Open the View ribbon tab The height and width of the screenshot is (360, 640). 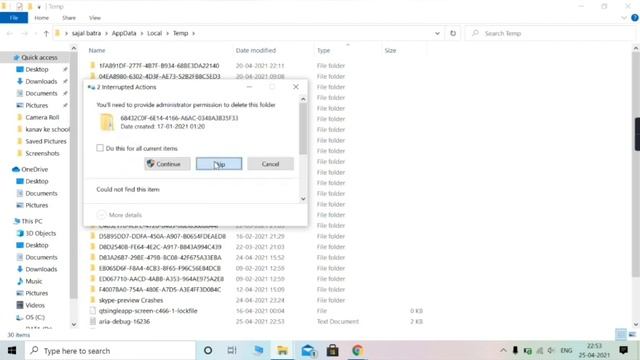point(95,18)
